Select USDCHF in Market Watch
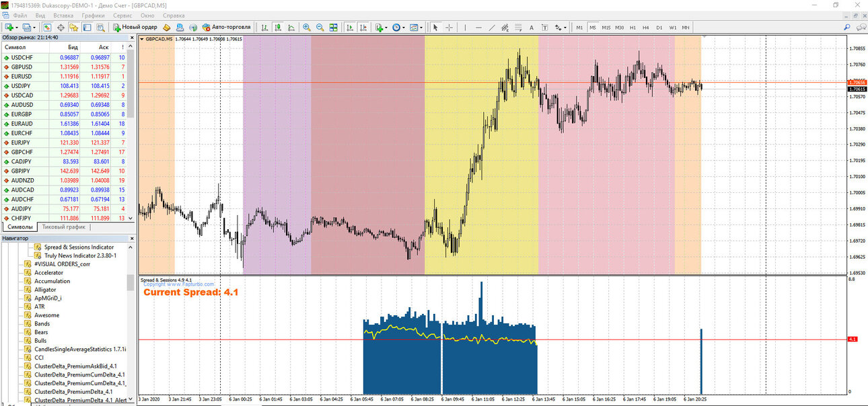Viewport: 868px width, 406px height. [x=64, y=58]
